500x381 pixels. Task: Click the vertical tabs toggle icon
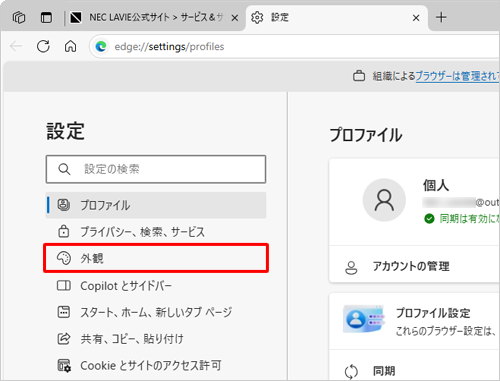tap(46, 17)
